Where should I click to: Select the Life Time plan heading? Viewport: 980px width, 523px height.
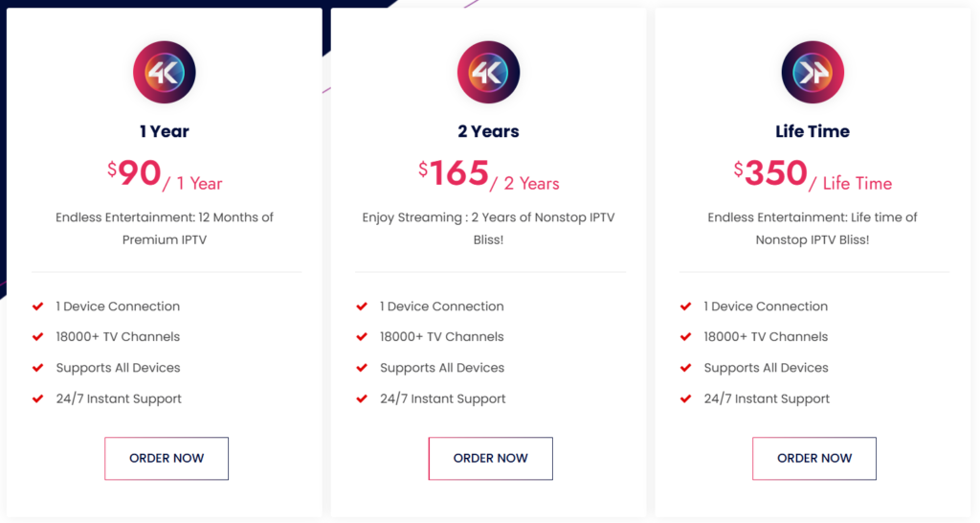tap(813, 131)
